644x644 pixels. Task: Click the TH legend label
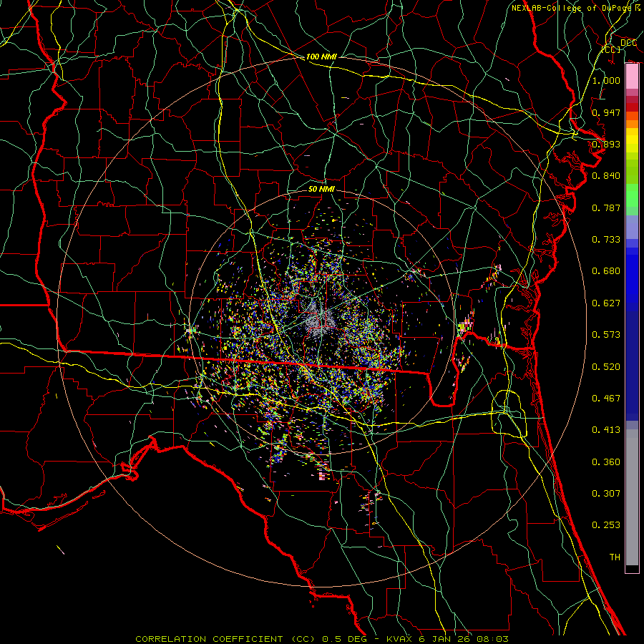(x=615, y=557)
